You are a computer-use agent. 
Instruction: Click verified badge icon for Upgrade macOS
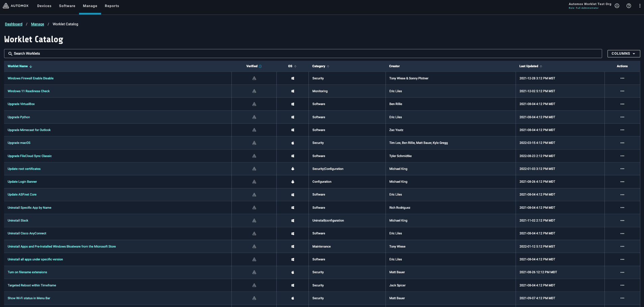click(x=254, y=143)
